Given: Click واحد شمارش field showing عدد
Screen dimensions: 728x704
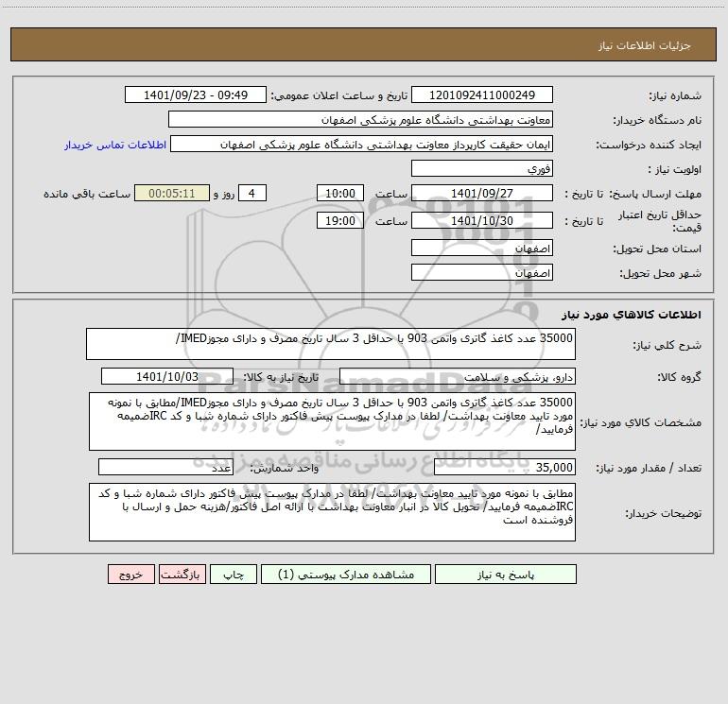Looking at the screenshot, I should [x=165, y=468].
